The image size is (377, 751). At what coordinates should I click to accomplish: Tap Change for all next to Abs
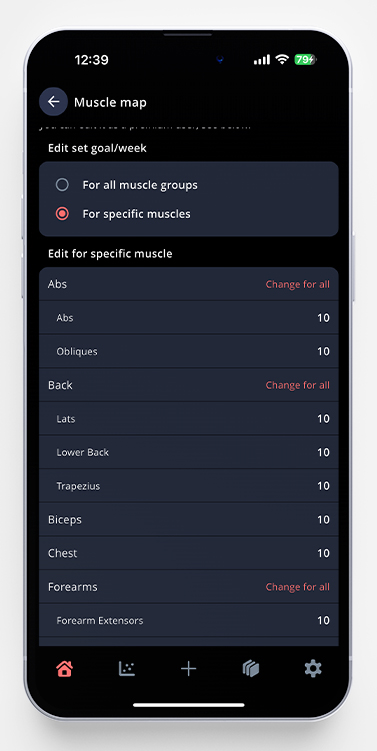pyautogui.click(x=297, y=284)
